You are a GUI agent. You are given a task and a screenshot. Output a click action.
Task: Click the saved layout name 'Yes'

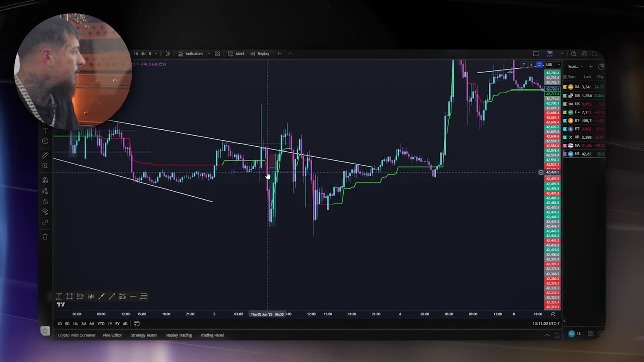pyautogui.click(x=549, y=53)
